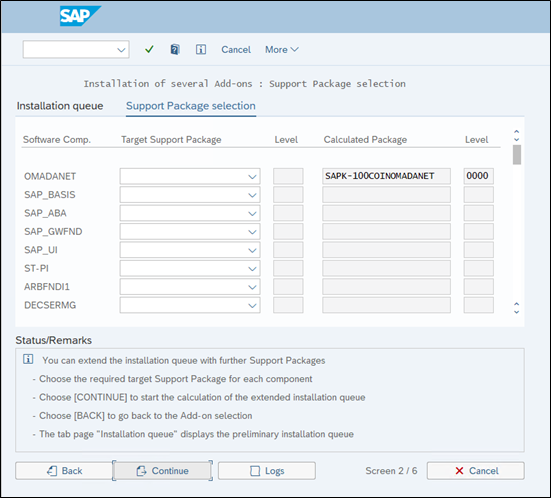
Task: Click the vertical scrollbar thumb of table
Action: pos(517,155)
